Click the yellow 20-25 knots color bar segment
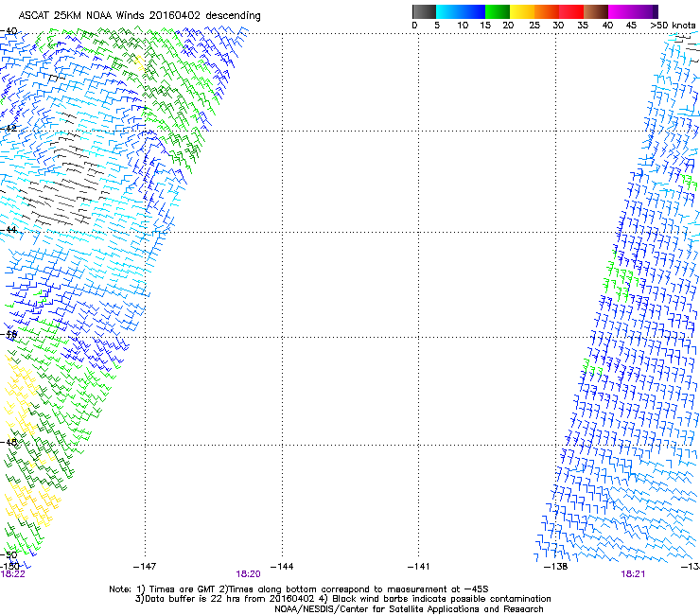Viewport: 700px width, 615px height. click(522, 11)
